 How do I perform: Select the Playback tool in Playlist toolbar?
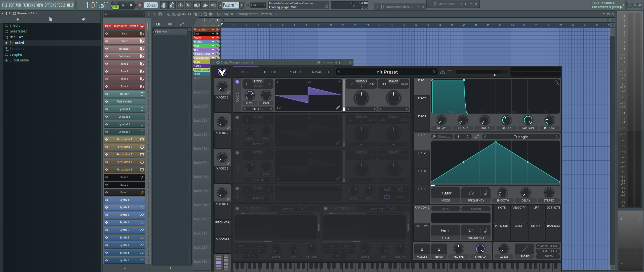pyautogui.click(x=211, y=14)
